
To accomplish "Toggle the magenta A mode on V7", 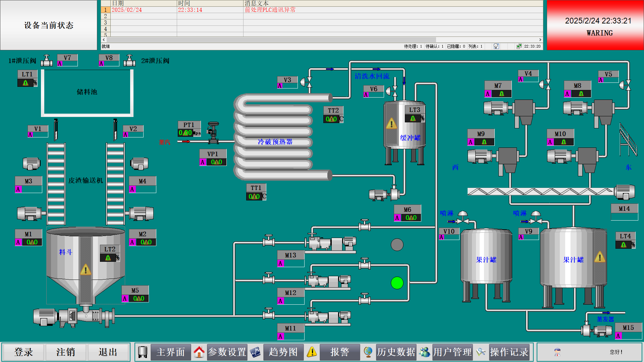I will (60, 64).
